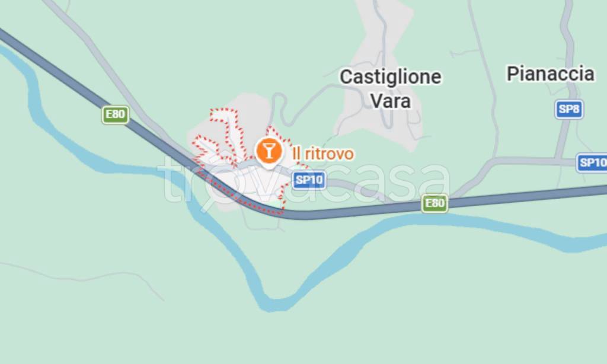Open the Il ritrovo place label

pos(323,154)
